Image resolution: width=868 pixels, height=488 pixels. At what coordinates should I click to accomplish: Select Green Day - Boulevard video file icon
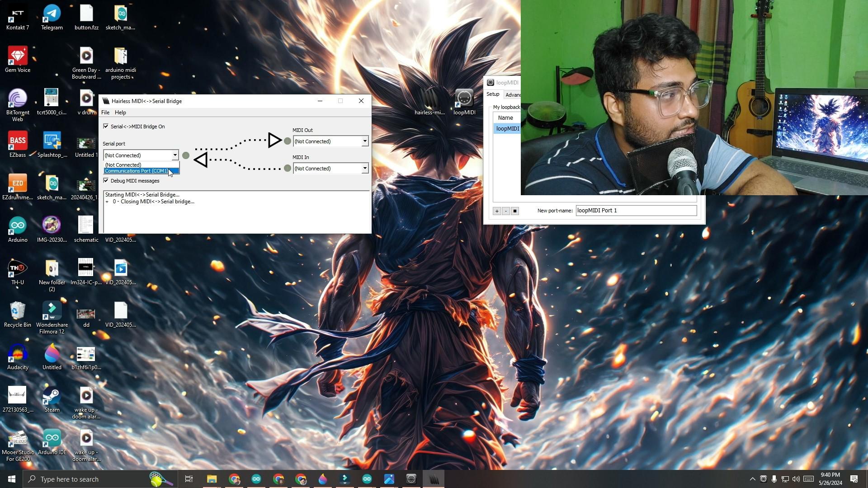point(86,63)
